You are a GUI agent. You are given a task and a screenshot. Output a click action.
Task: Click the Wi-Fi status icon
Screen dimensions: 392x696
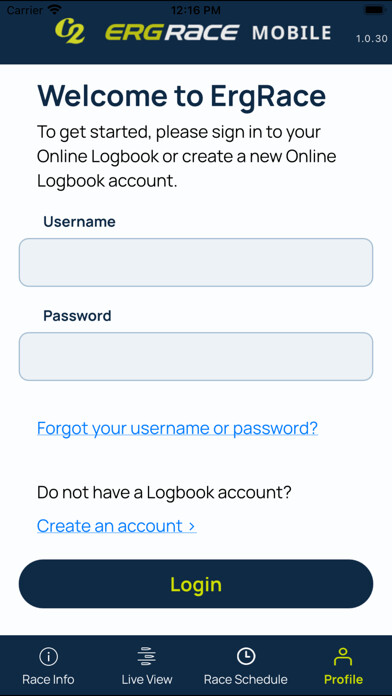(55, 10)
